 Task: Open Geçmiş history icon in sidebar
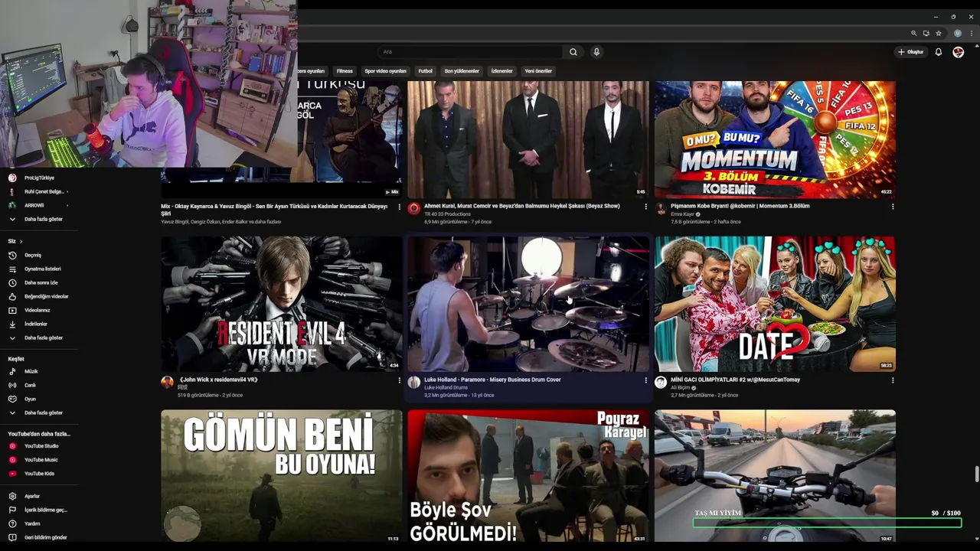[12, 255]
